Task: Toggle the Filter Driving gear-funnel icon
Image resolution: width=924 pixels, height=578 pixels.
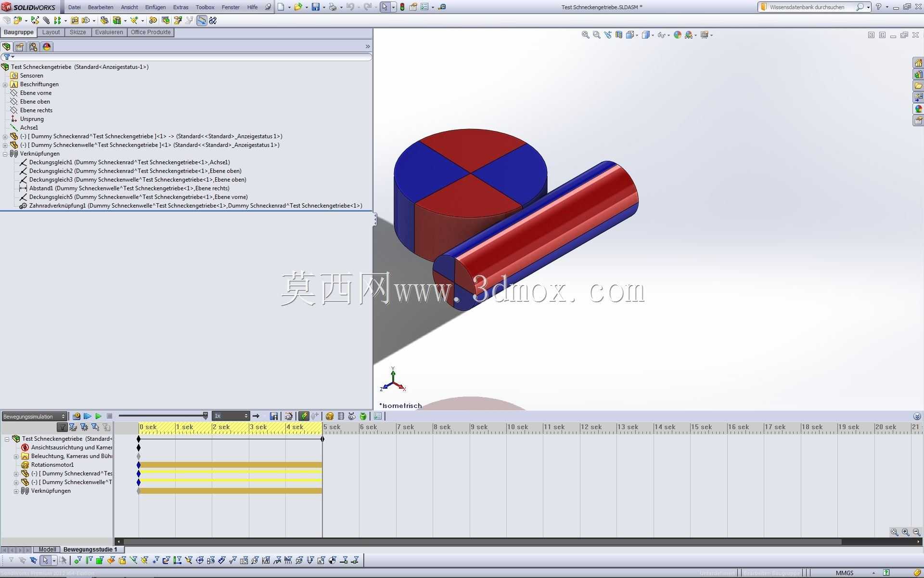Action: [84, 427]
